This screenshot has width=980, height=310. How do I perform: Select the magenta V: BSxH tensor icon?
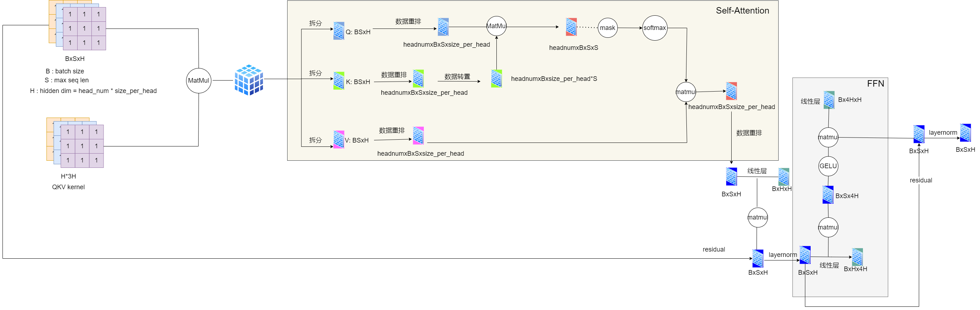pyautogui.click(x=338, y=139)
